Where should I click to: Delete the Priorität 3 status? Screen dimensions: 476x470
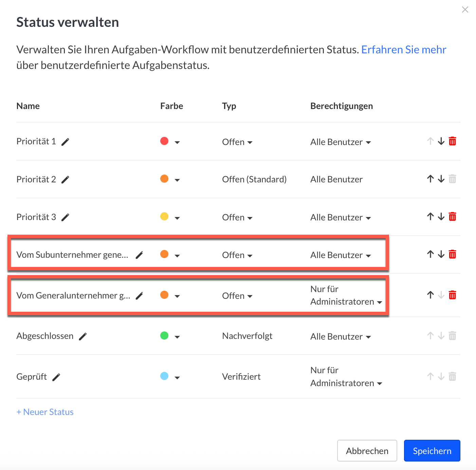coord(452,217)
